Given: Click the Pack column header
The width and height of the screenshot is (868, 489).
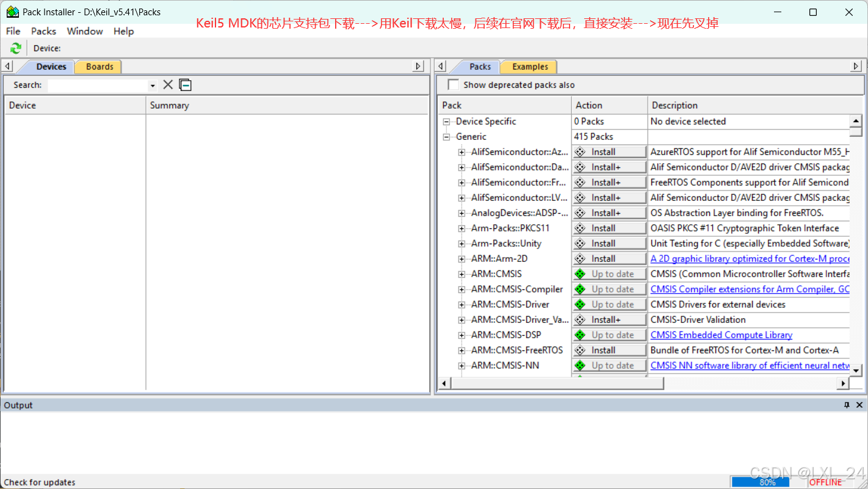Looking at the screenshot, I should (x=505, y=106).
